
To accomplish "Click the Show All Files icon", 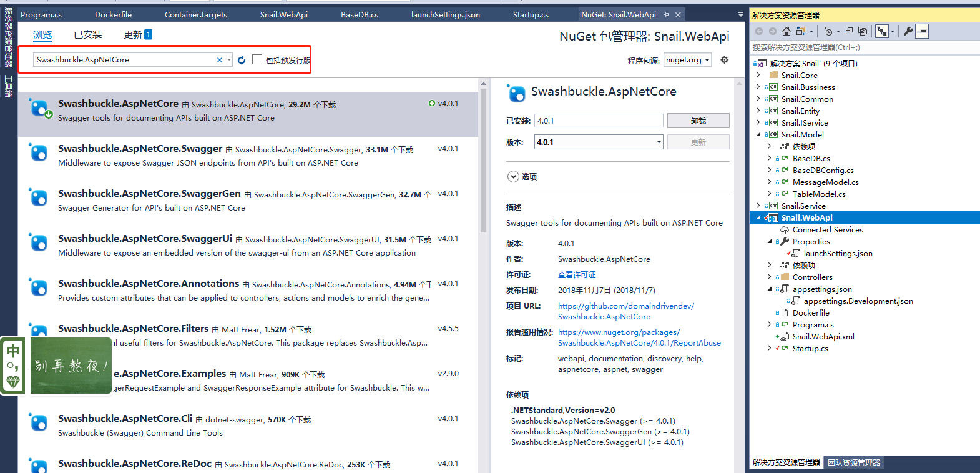I will [863, 31].
